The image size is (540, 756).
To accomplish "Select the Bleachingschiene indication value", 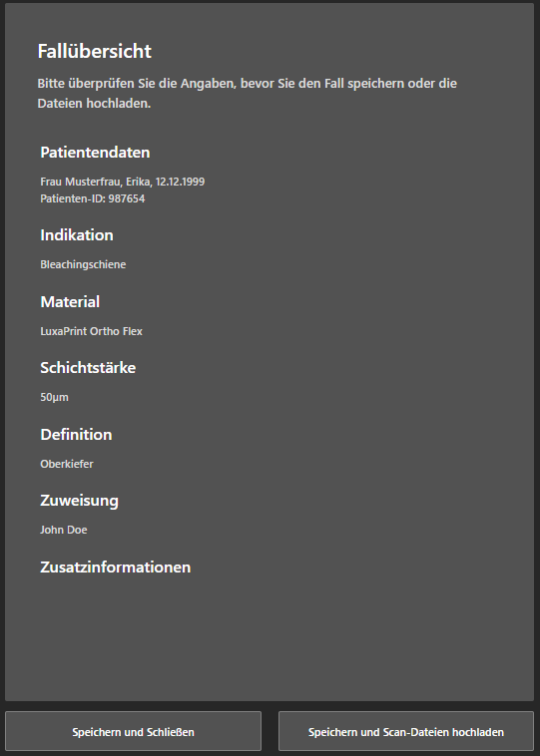I will pyautogui.click(x=83, y=264).
